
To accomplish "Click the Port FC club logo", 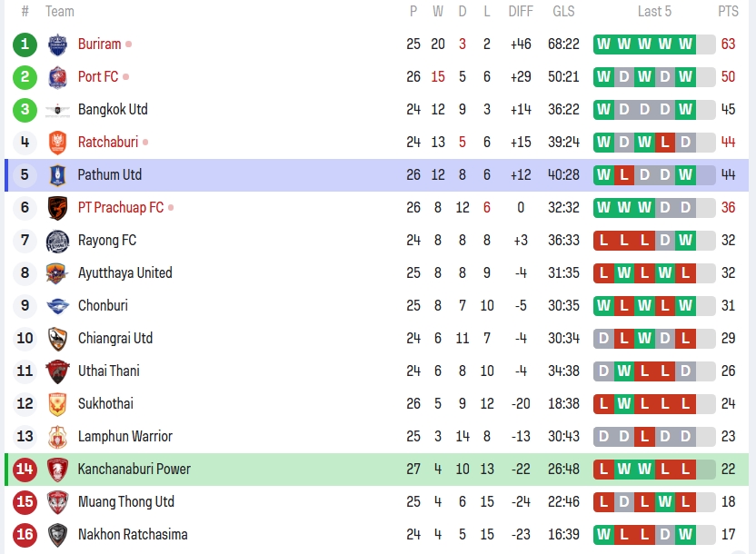I will click(57, 77).
